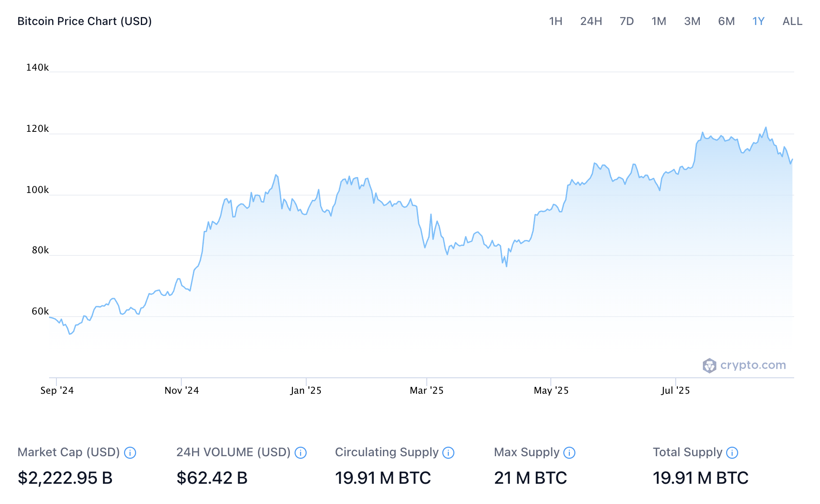The width and height of the screenshot is (820, 504).
Task: Click the Max Supply info icon
Action: [x=569, y=453]
